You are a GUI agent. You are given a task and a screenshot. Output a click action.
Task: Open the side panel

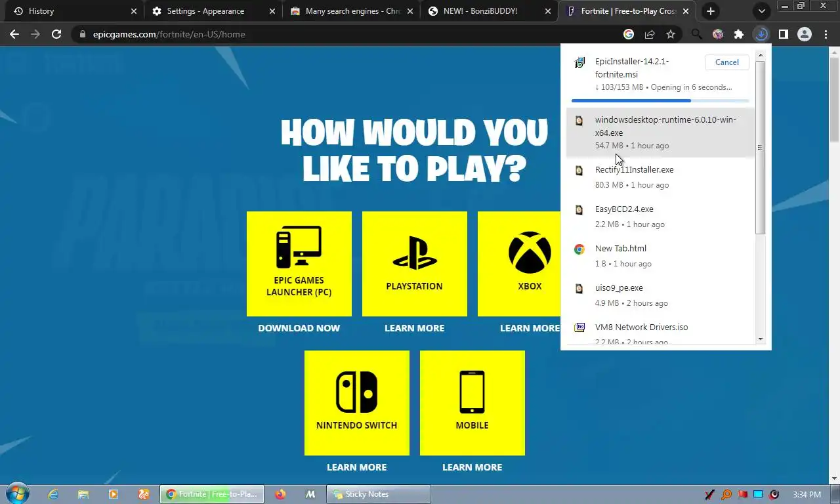point(783,34)
